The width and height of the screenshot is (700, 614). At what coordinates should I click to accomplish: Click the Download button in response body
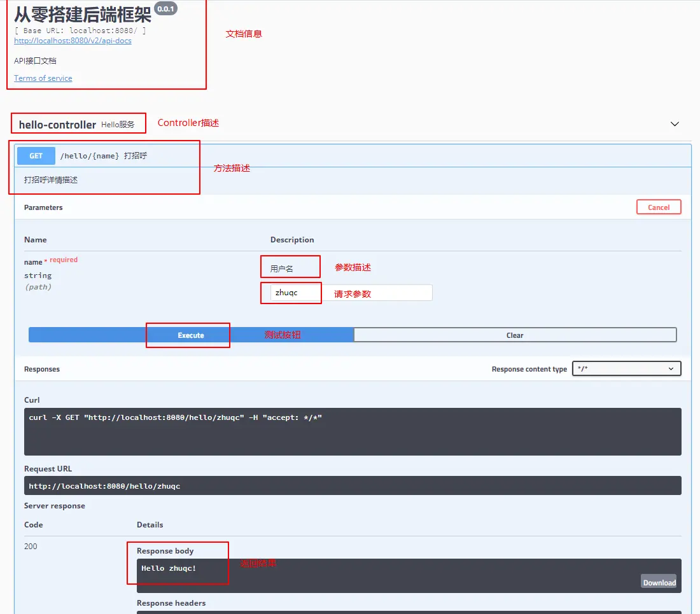coord(659,582)
